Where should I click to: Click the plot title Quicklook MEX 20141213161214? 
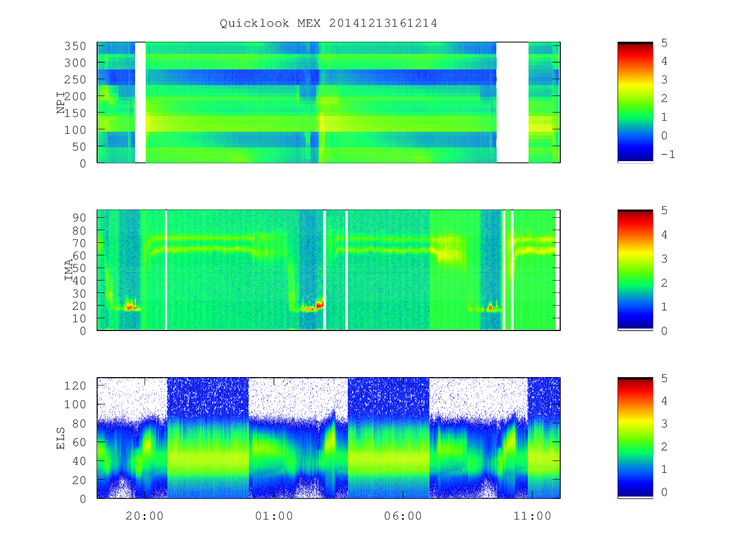[x=328, y=24]
